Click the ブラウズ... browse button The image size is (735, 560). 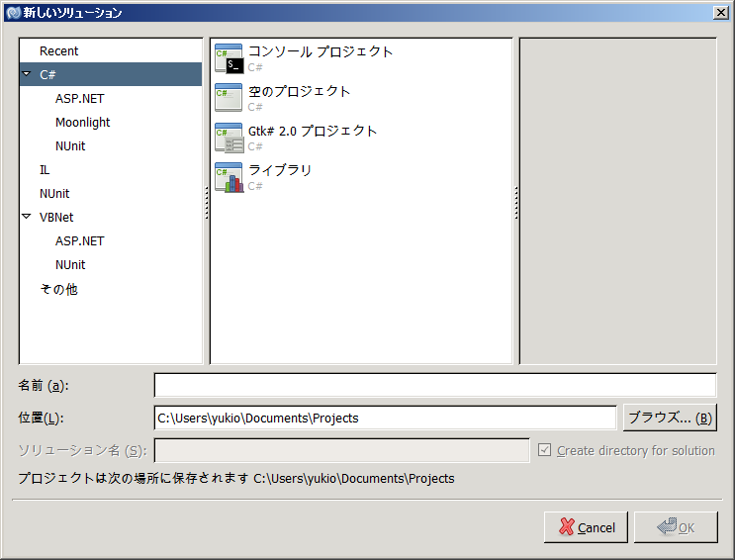pos(669,418)
